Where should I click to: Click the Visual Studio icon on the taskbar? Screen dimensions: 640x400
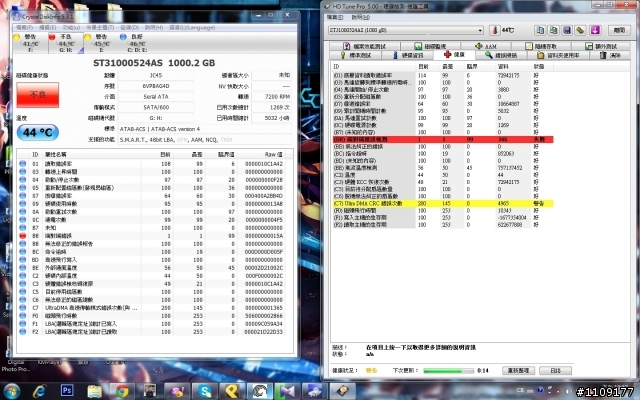(x=287, y=391)
